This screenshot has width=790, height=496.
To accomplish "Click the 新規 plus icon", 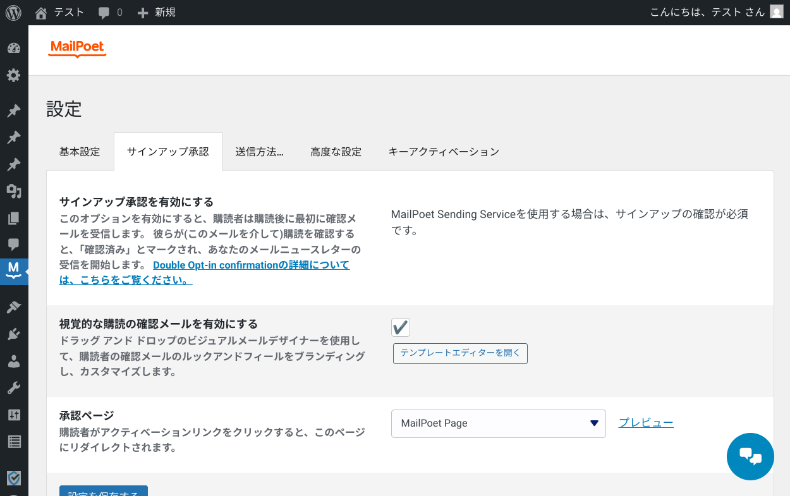I will point(143,13).
